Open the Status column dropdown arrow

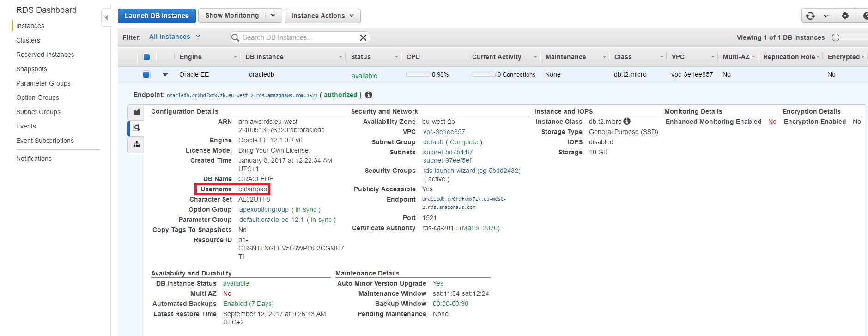point(396,57)
